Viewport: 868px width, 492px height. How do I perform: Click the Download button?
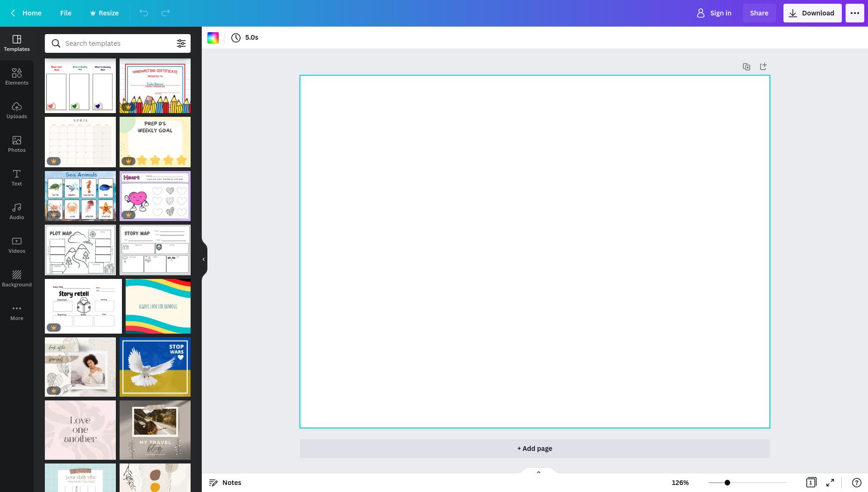coord(812,13)
